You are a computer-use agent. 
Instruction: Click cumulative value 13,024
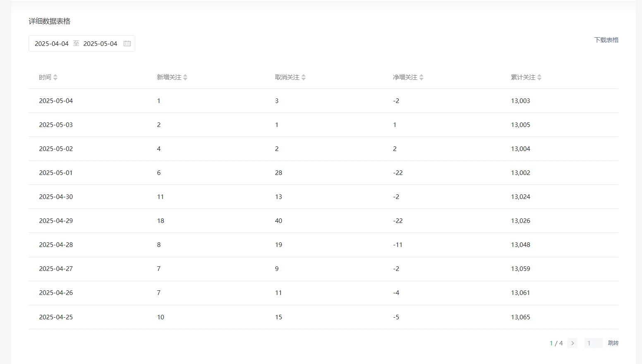pos(520,197)
